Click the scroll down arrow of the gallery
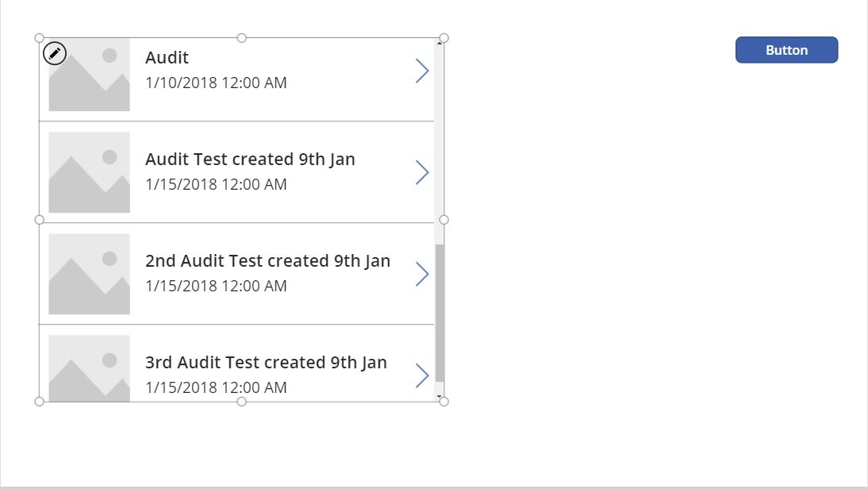Image resolution: width=868 pixels, height=489 pixels. [x=440, y=396]
